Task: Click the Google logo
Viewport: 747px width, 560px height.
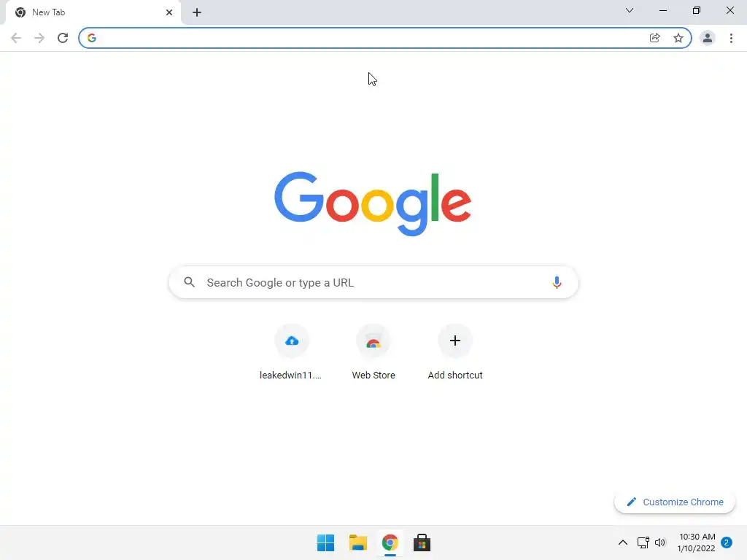Action: tap(373, 204)
